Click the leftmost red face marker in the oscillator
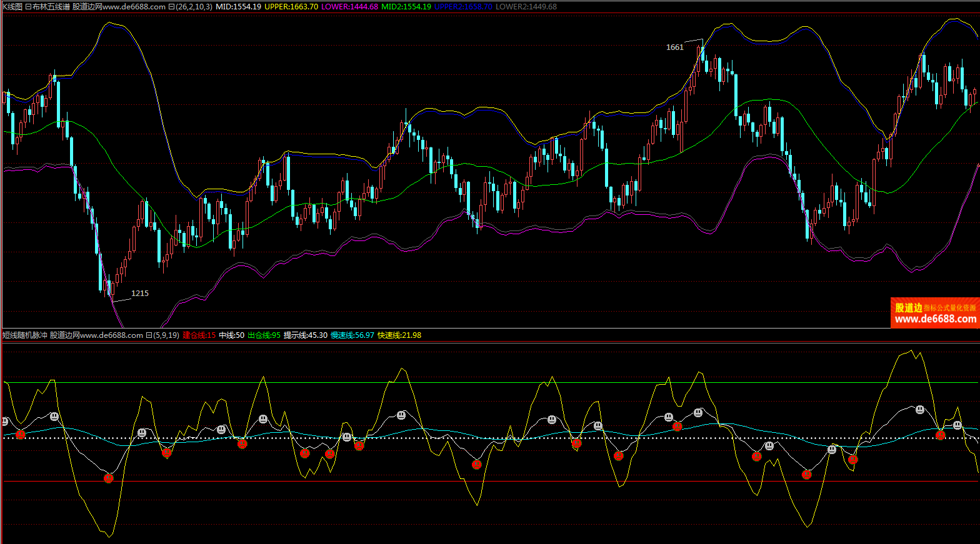Image resolution: width=980 pixels, height=544 pixels. 21,435
